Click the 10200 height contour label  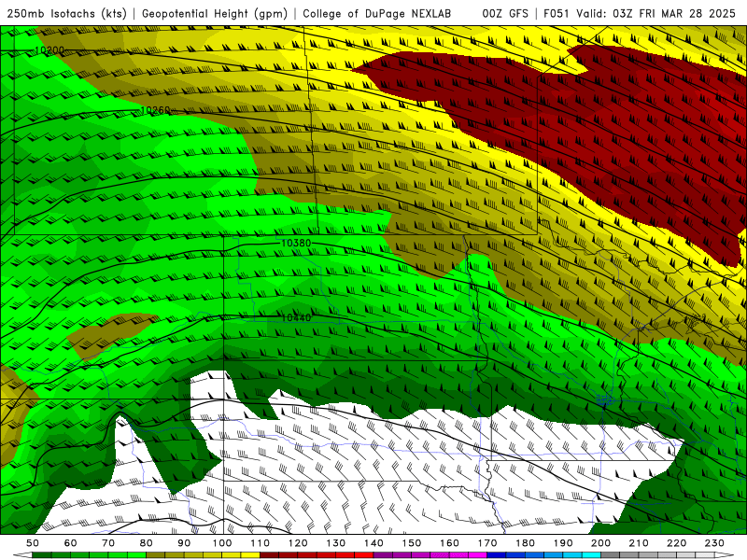click(x=49, y=50)
